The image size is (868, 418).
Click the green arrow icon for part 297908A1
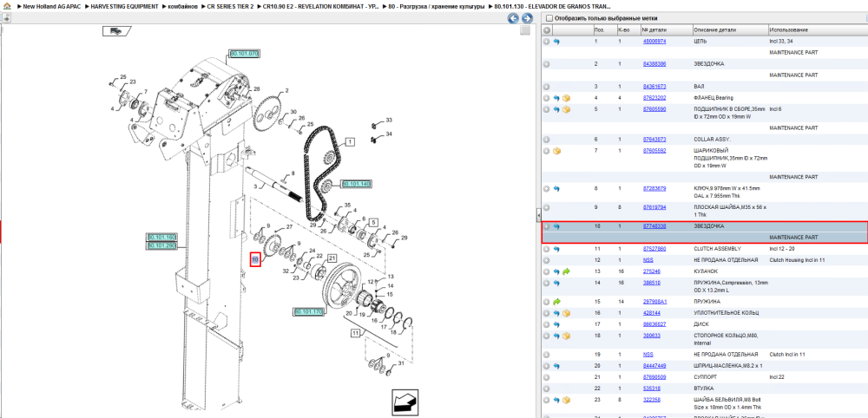pyautogui.click(x=556, y=302)
